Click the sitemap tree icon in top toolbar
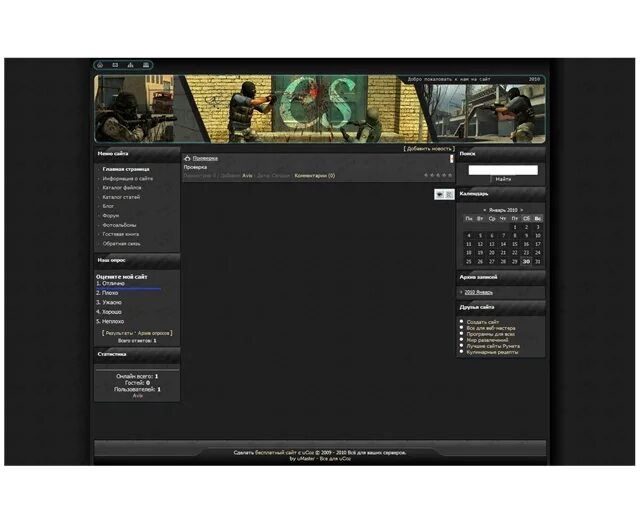Screen dimensions: 640x512 [x=131, y=65]
